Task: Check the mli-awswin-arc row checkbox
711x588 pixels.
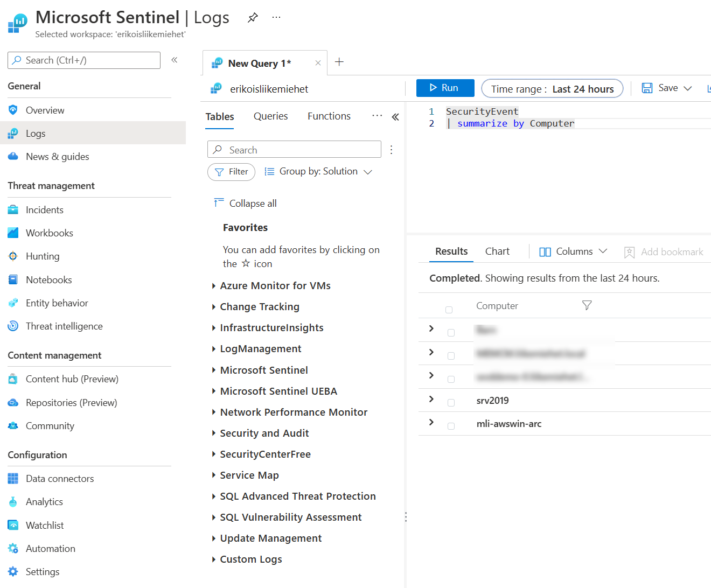Action: [450, 425]
